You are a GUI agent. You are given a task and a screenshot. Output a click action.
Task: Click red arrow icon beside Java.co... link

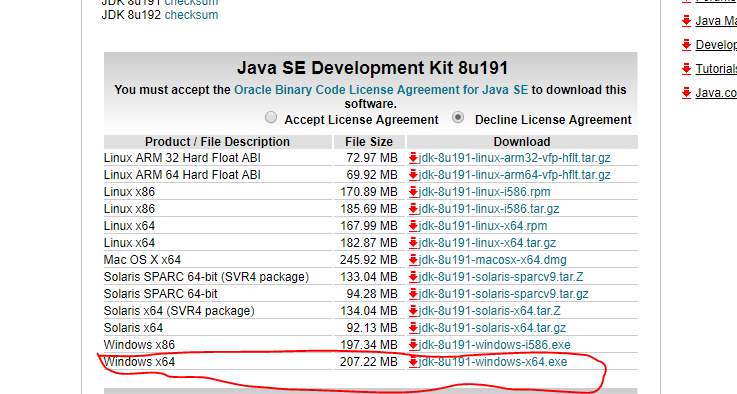(x=686, y=93)
